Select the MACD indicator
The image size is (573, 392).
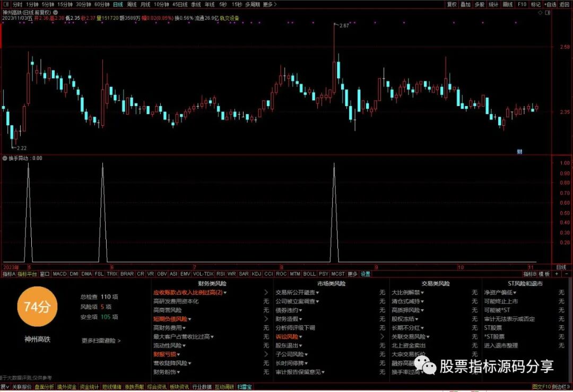pyautogui.click(x=59, y=274)
